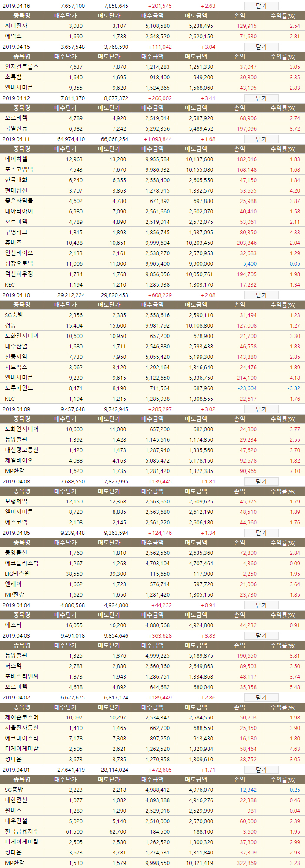Close the 2019.04.10 detail list
The width and height of the screenshot is (305, 868).
pyautogui.click(x=261, y=295)
